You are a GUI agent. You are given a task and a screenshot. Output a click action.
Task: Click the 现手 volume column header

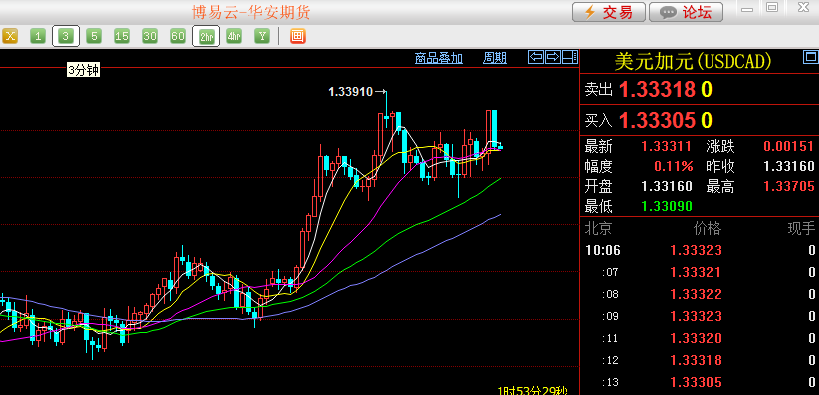point(801,228)
